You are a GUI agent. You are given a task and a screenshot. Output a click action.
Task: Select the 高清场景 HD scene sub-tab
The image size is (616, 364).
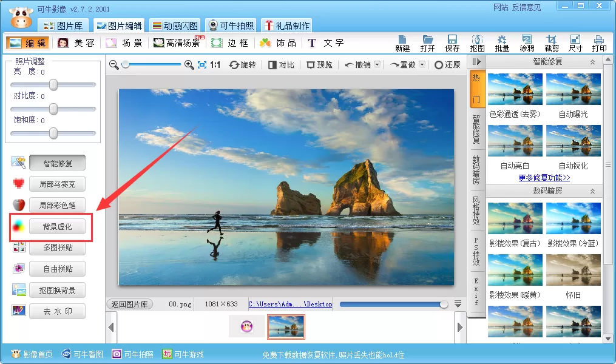tap(178, 43)
